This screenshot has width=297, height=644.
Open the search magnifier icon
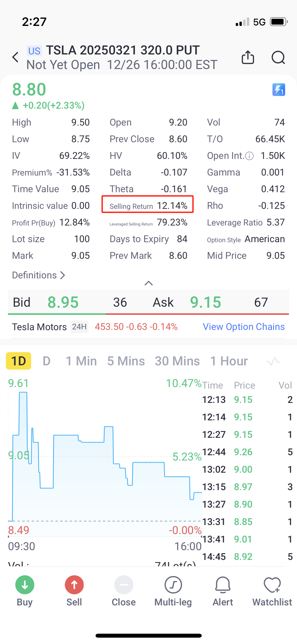[x=278, y=57]
